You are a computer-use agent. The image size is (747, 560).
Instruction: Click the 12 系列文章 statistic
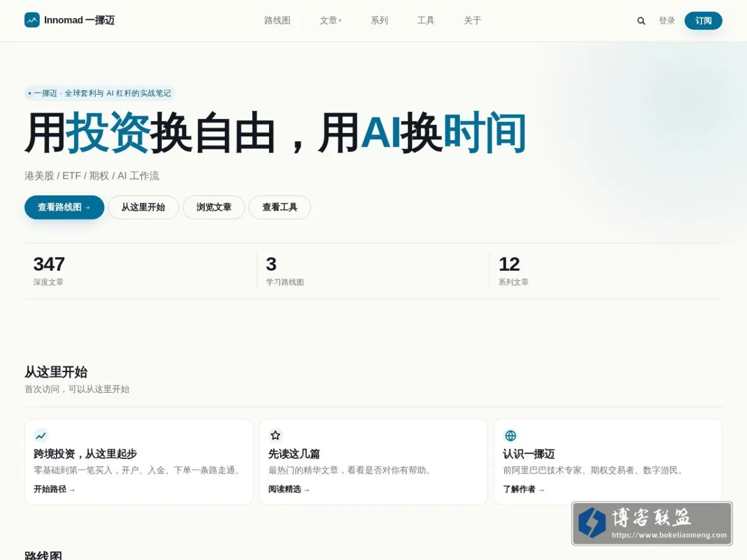[x=514, y=271]
